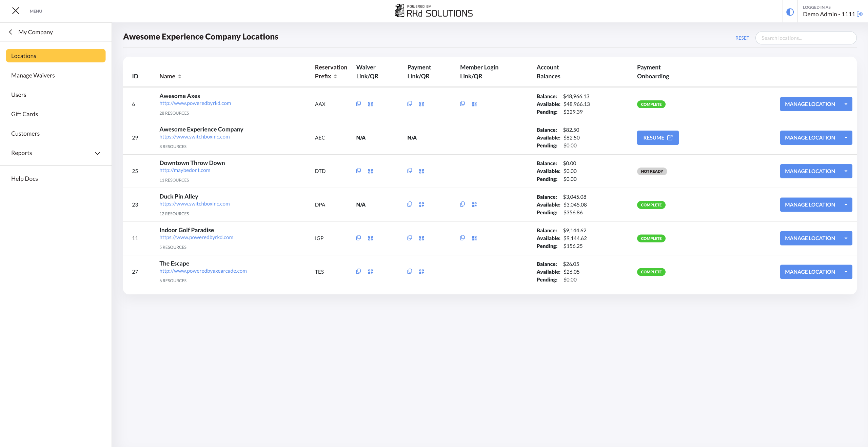Sort by Reservation Prefix column
This screenshot has height=447, width=868.
[x=335, y=76]
